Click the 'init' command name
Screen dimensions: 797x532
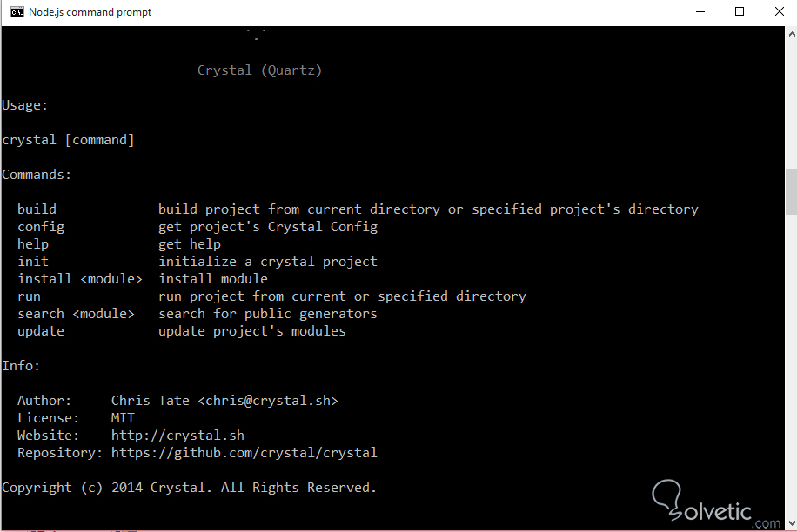coord(33,262)
